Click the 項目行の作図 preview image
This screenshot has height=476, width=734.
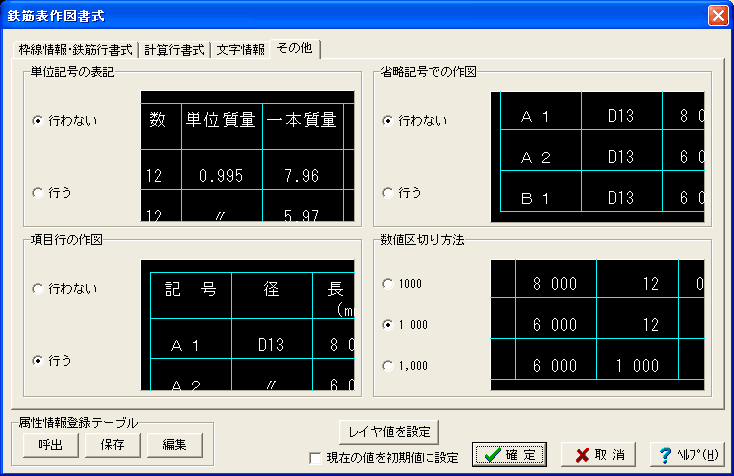point(248,325)
